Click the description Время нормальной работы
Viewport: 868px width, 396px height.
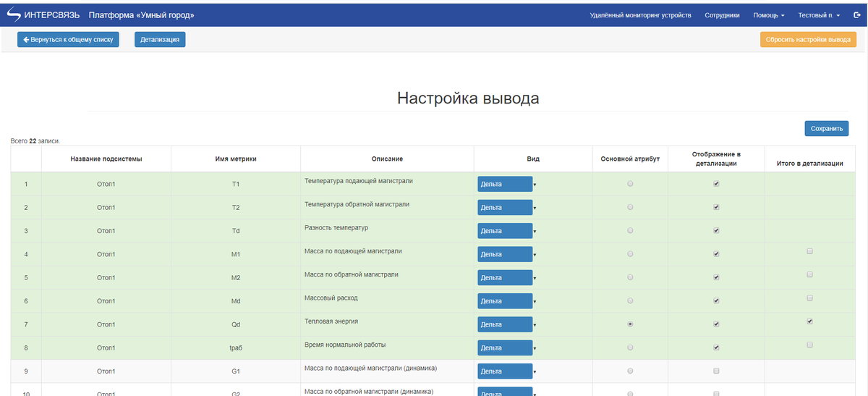[x=345, y=344]
